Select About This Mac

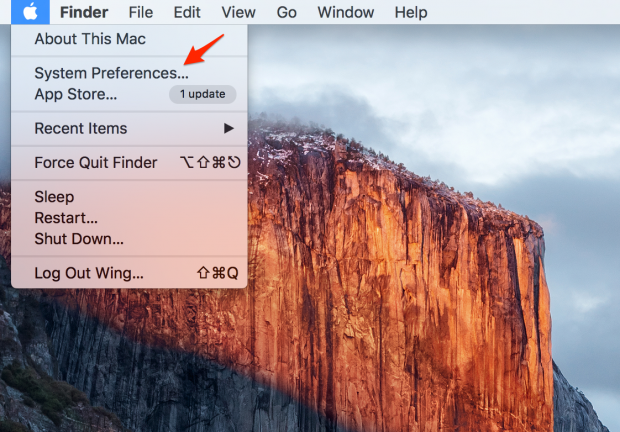(x=90, y=39)
